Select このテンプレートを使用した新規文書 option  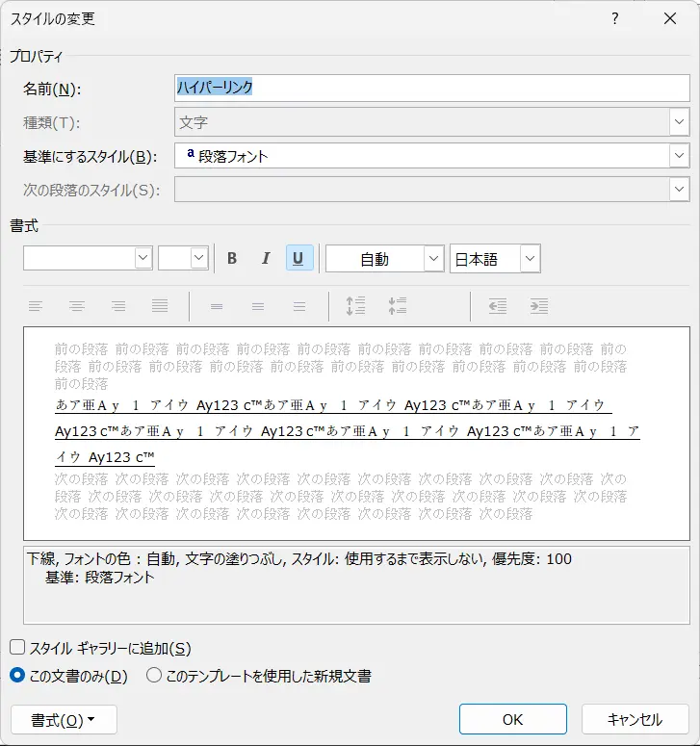[x=154, y=676]
